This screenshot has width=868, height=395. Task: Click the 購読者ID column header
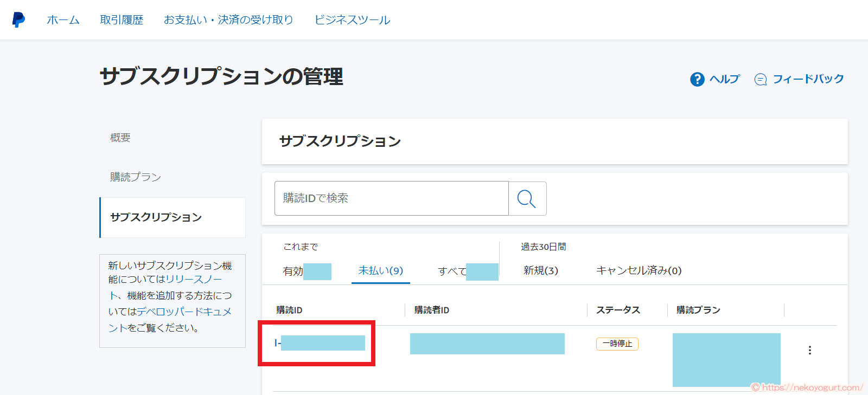(x=432, y=310)
